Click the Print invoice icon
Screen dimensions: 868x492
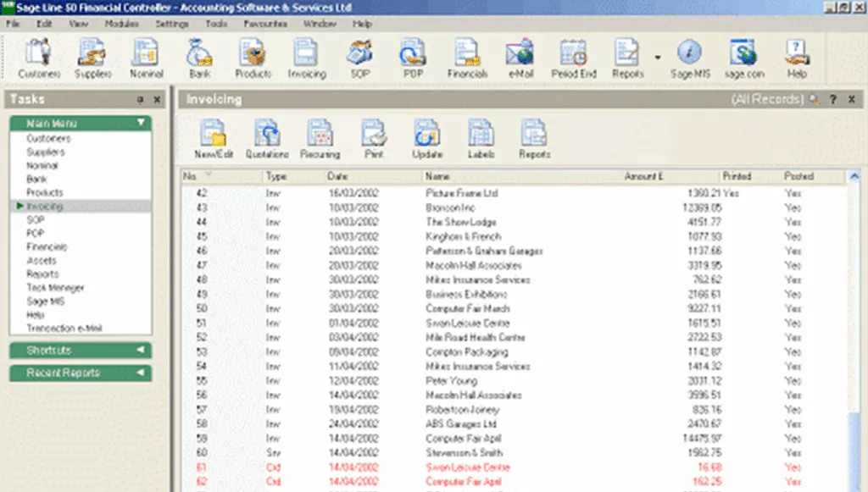(x=374, y=140)
